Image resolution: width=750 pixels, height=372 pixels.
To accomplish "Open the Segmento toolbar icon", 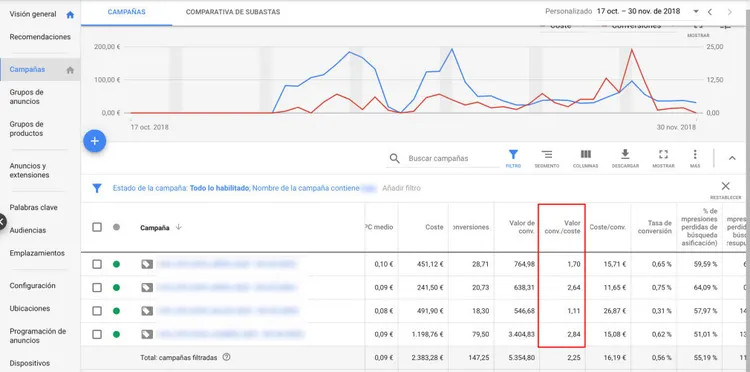I will click(x=547, y=154).
